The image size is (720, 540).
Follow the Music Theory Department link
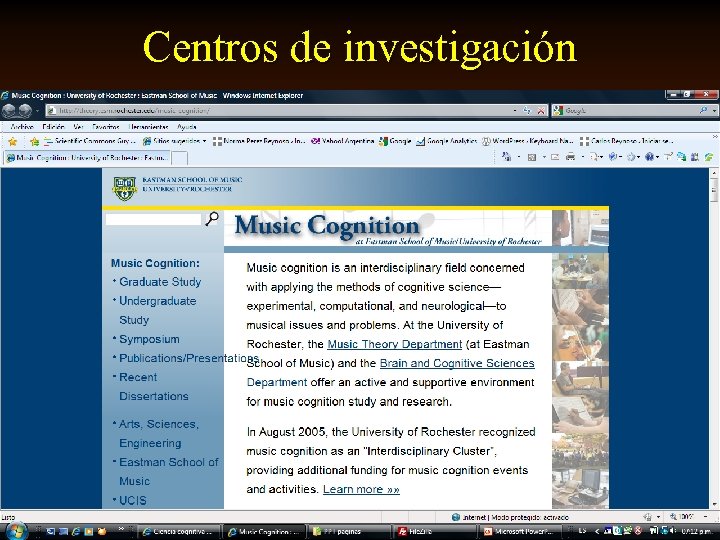394,344
